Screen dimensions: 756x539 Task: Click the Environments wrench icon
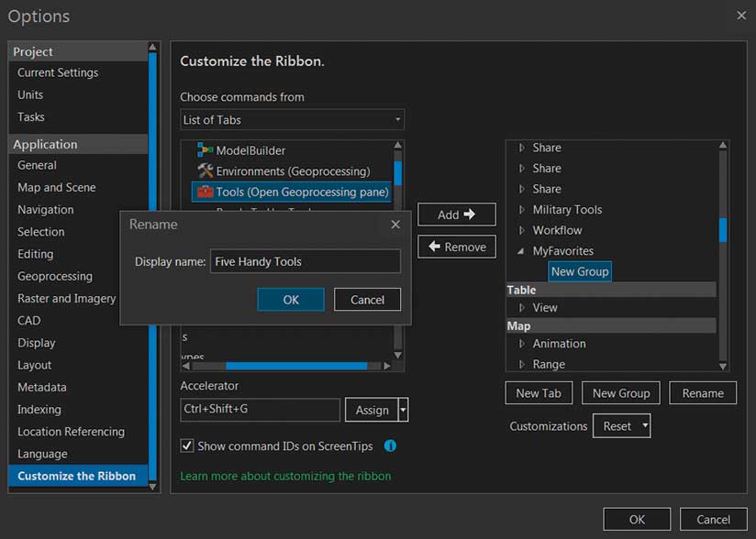coord(206,171)
